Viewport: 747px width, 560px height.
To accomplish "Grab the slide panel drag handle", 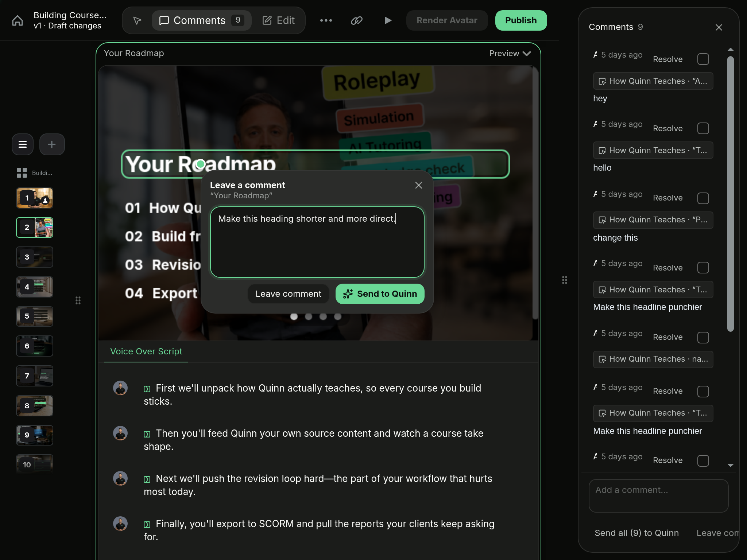I will (x=78, y=300).
